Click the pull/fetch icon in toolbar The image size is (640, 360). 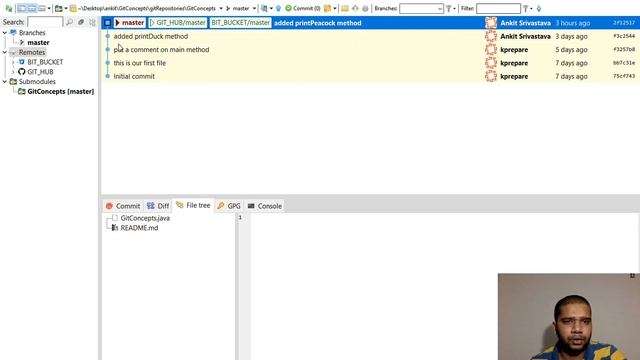264,9
